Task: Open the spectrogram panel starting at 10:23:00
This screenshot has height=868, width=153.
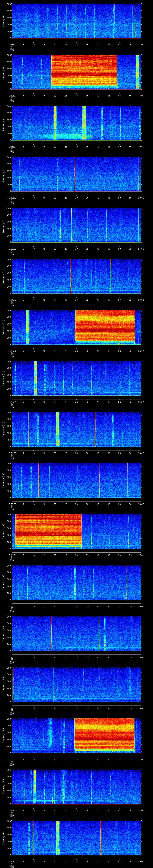Action: 77,378
